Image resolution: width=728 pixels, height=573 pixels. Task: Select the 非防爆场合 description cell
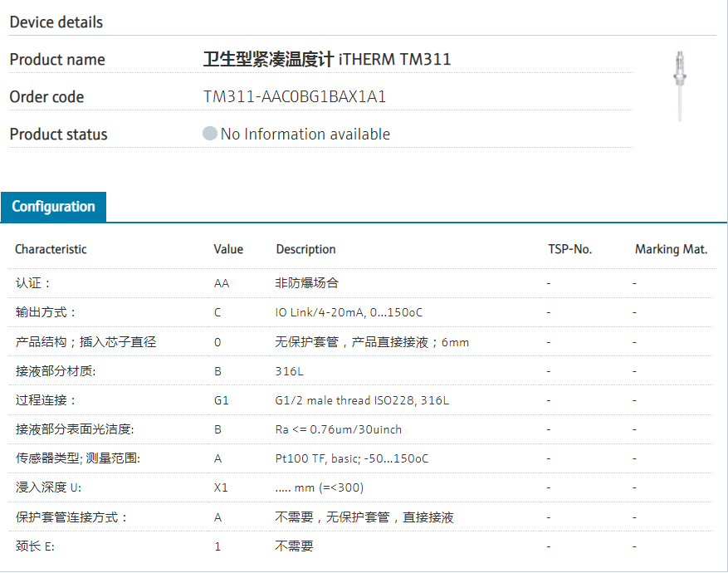307,283
